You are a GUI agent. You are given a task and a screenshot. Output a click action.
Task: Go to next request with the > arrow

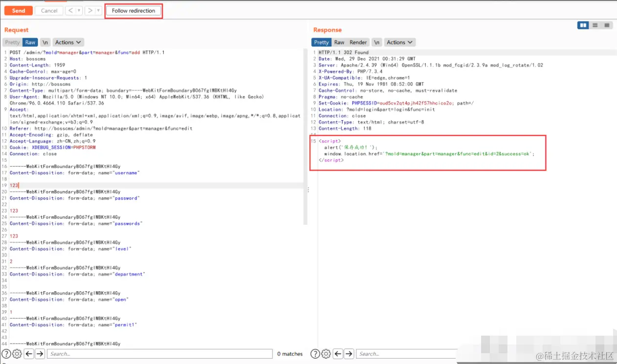pos(90,11)
